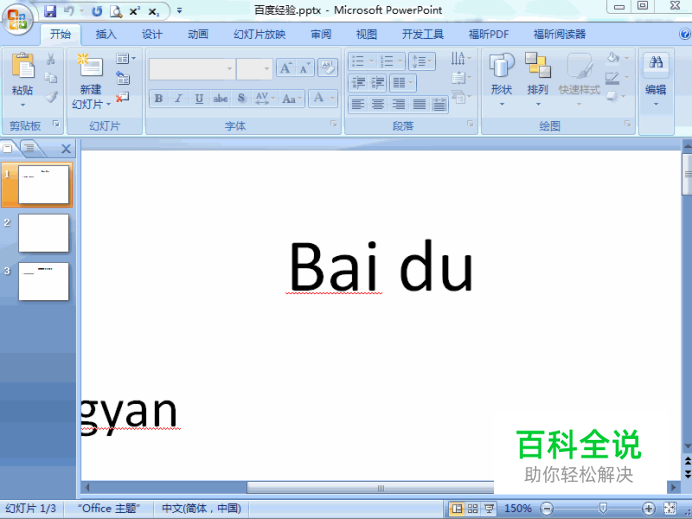Decrease font size
Image resolution: width=692 pixels, height=519 pixels.
305,68
